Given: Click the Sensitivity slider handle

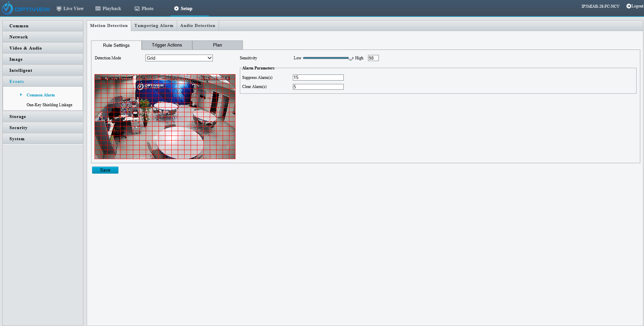Looking at the screenshot, I should [351, 58].
